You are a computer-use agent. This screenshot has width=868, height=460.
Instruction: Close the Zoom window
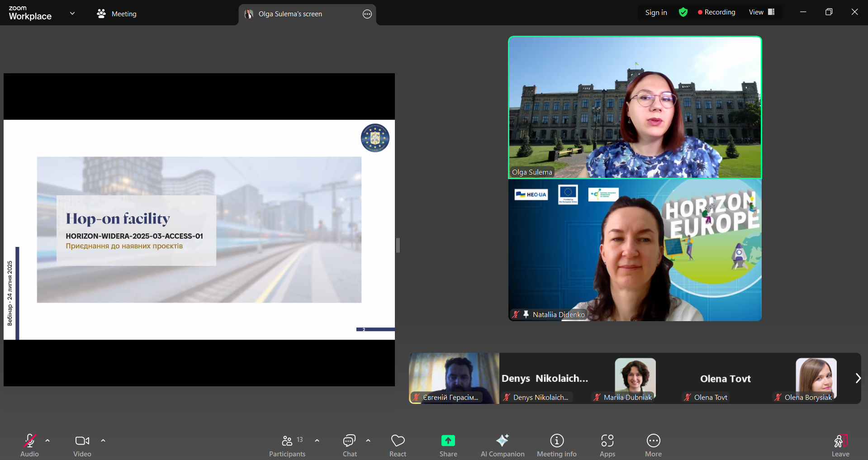(854, 12)
